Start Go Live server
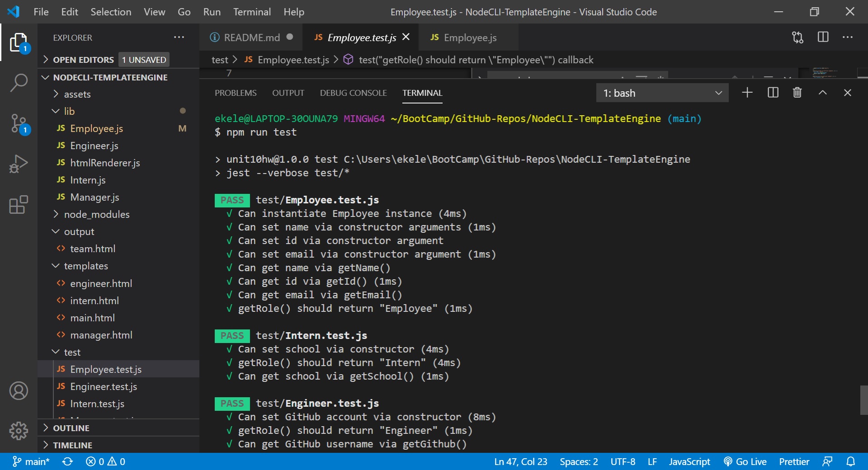868x470 pixels. pos(745,461)
